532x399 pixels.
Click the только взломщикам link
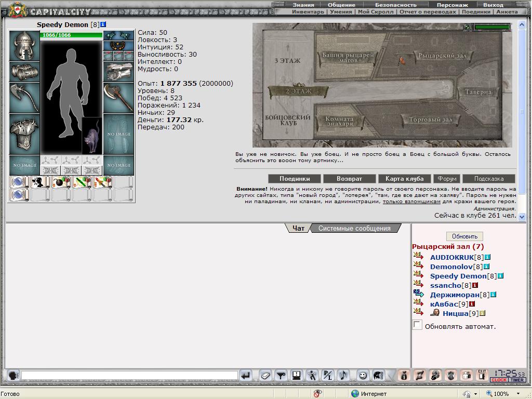pos(411,202)
